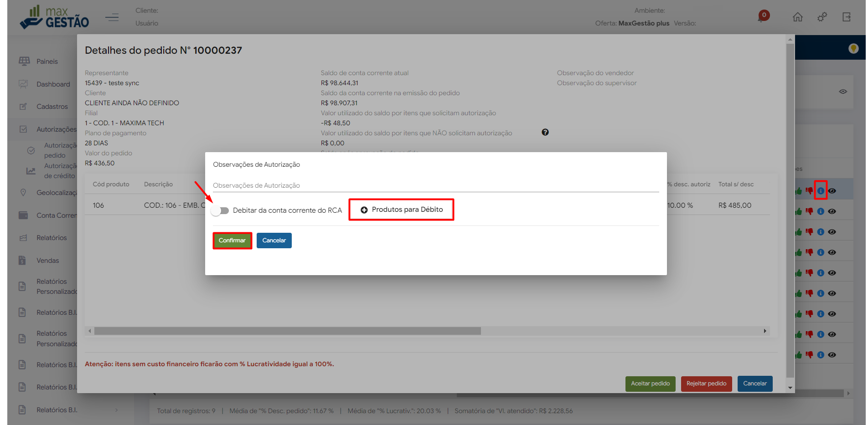
Task: Click the yellow lightbulb tip icon
Action: pyautogui.click(x=853, y=48)
